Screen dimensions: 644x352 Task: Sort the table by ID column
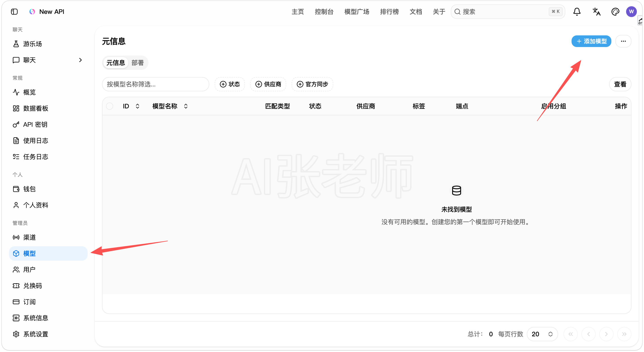coord(131,106)
